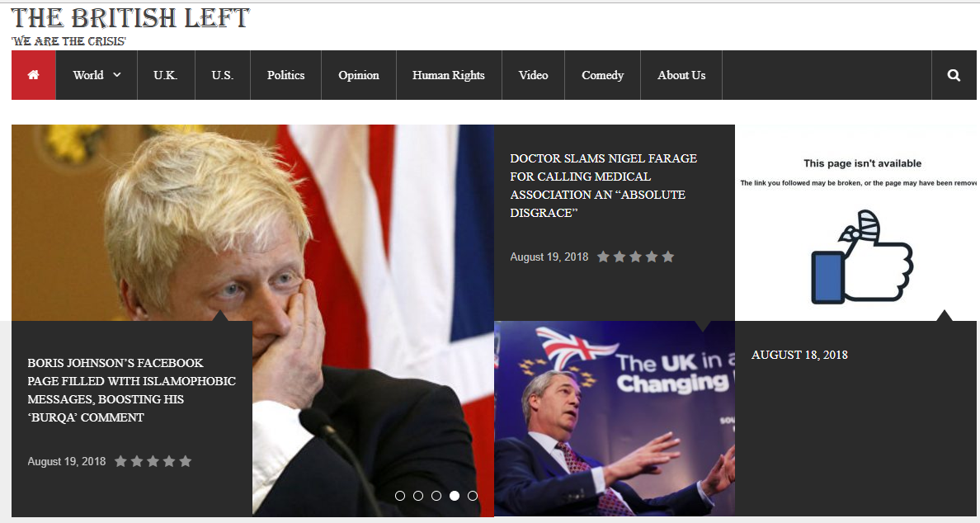Screen dimensions: 980x523
Task: Visit the Comedy section
Action: click(602, 75)
